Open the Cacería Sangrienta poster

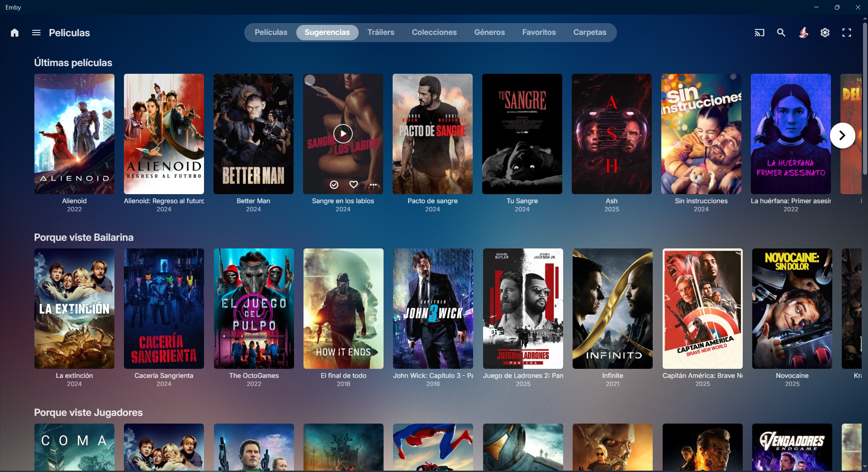164,309
